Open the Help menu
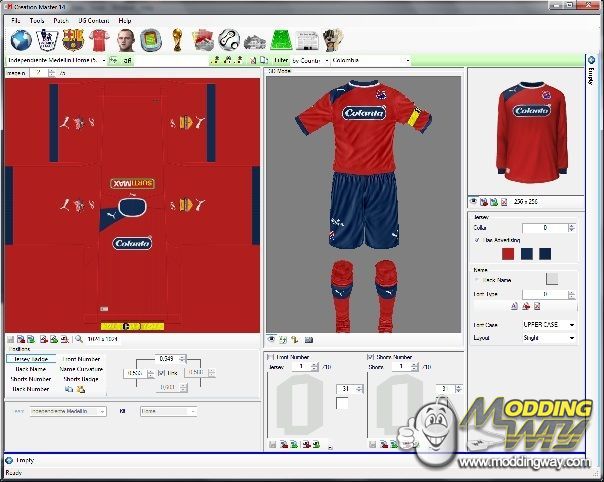The image size is (604, 482). point(125,20)
